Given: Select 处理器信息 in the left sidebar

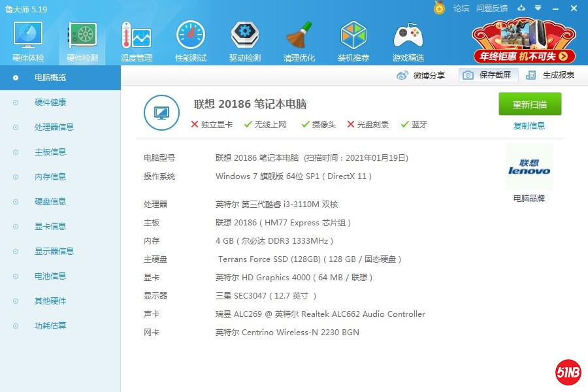Looking at the screenshot, I should coord(54,127).
